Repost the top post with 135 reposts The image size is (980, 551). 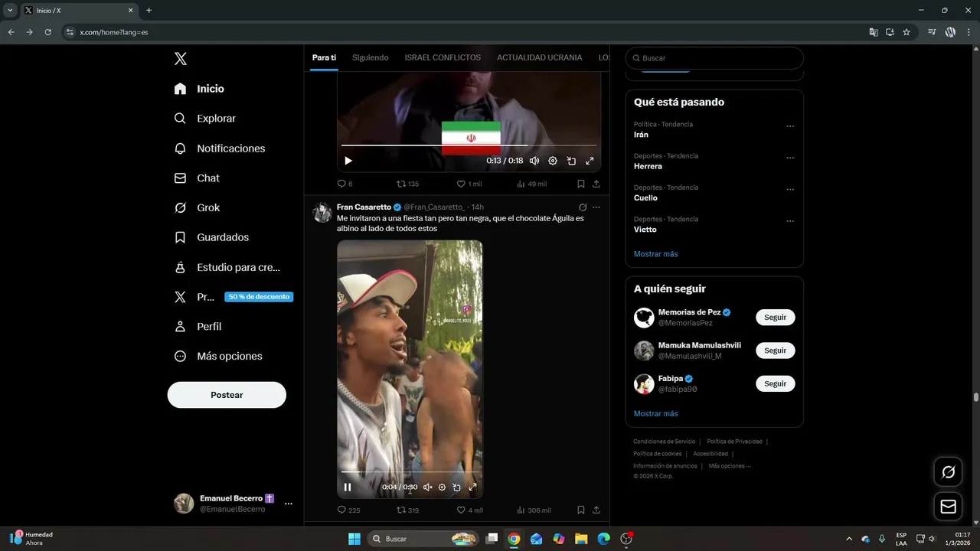pyautogui.click(x=407, y=184)
